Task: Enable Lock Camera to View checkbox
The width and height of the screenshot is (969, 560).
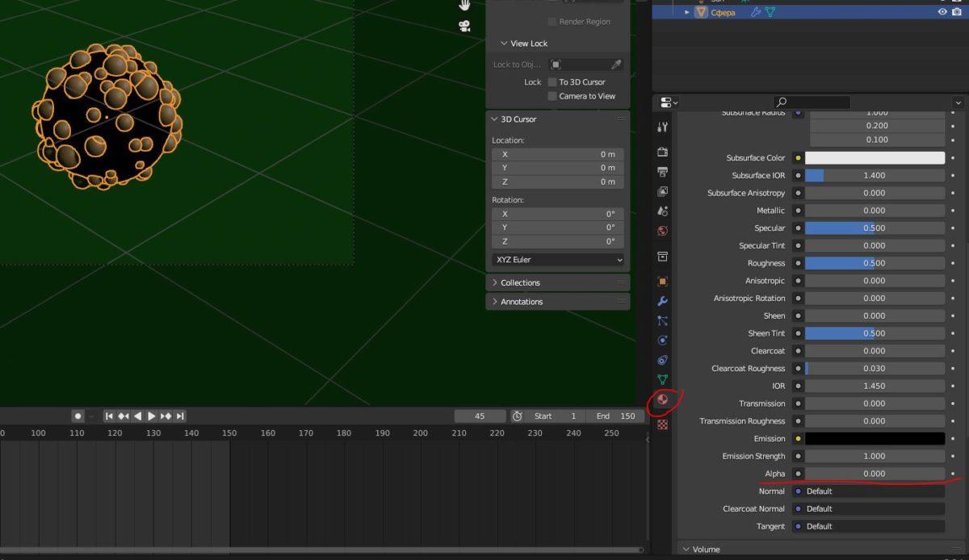Action: 552,96
